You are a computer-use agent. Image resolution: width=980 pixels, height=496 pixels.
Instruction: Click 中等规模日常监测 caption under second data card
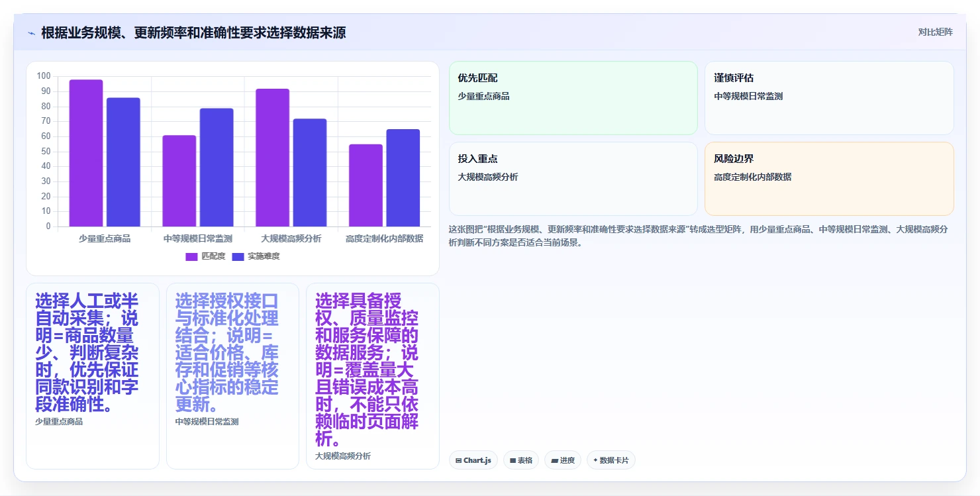[x=207, y=422]
